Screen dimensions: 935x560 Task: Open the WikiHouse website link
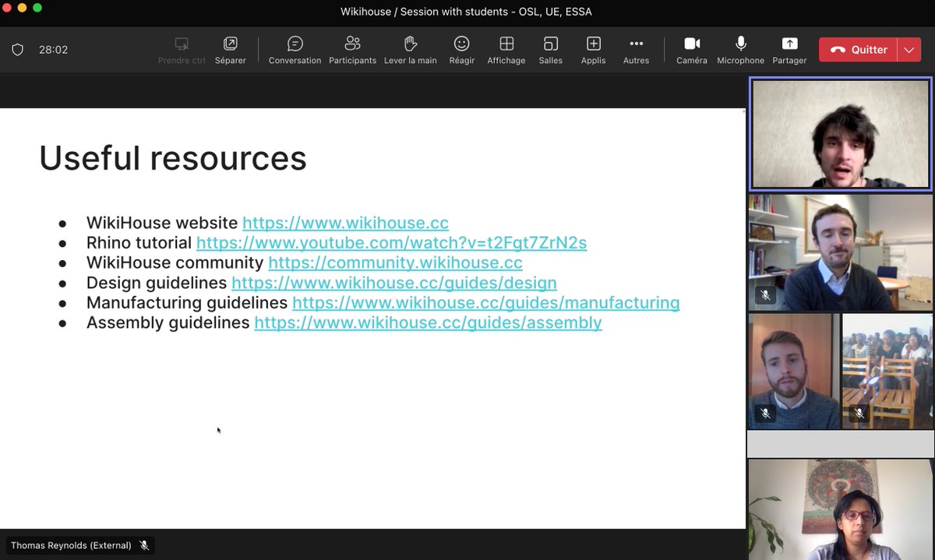point(346,223)
